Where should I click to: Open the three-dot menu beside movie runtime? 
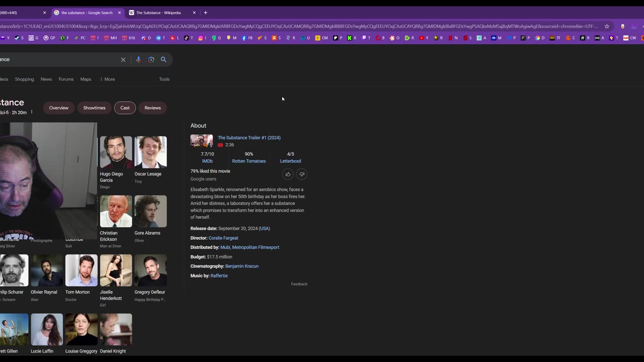[31, 112]
